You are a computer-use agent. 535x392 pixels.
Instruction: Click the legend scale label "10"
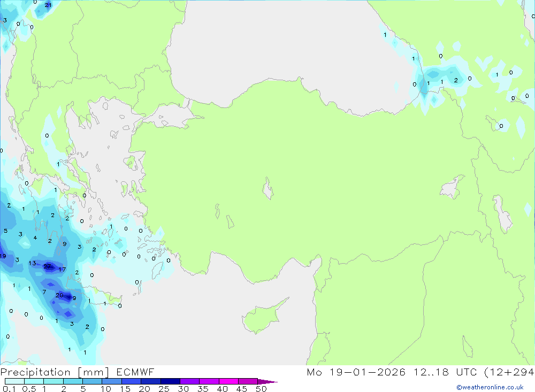(106, 389)
